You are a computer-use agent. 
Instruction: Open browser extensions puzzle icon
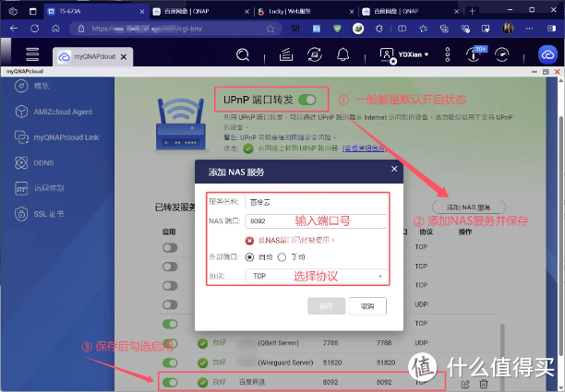379,29
